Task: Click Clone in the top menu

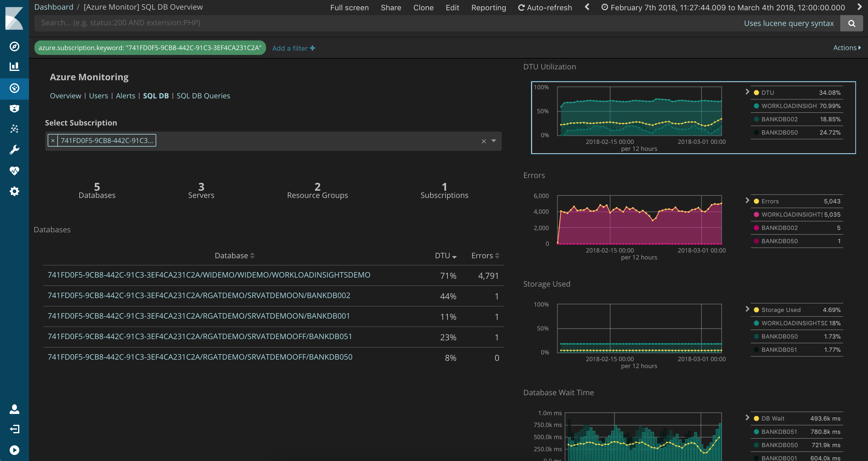Action: [x=423, y=8]
